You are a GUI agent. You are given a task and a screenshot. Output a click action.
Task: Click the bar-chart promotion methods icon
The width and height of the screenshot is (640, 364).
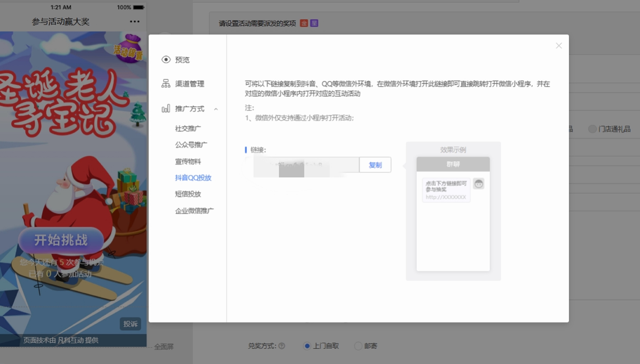pos(166,109)
